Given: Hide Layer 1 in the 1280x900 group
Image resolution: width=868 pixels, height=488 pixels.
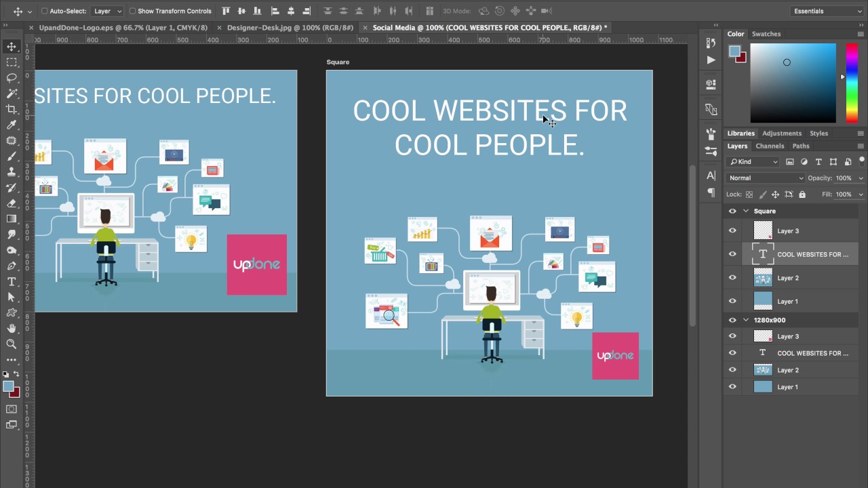Looking at the screenshot, I should [732, 387].
